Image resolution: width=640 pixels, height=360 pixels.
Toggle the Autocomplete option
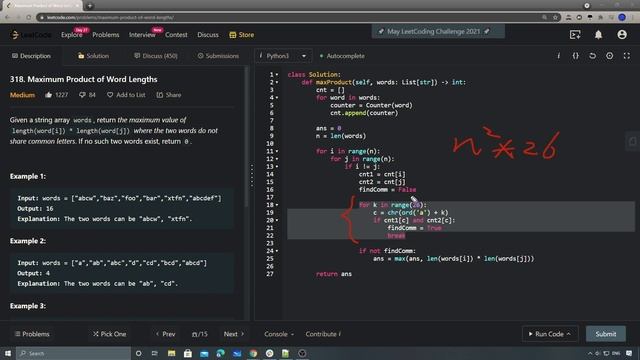click(x=342, y=56)
